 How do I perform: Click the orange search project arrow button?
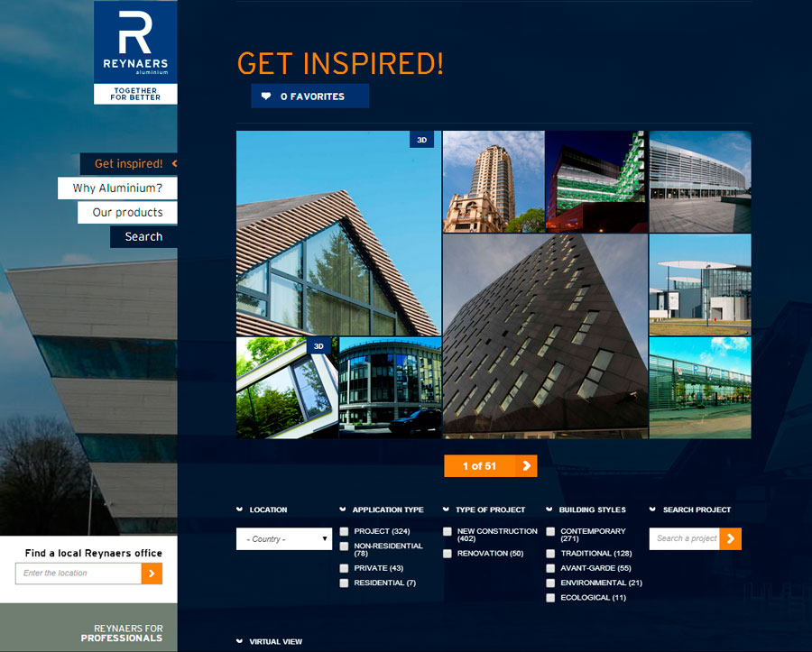(x=731, y=538)
